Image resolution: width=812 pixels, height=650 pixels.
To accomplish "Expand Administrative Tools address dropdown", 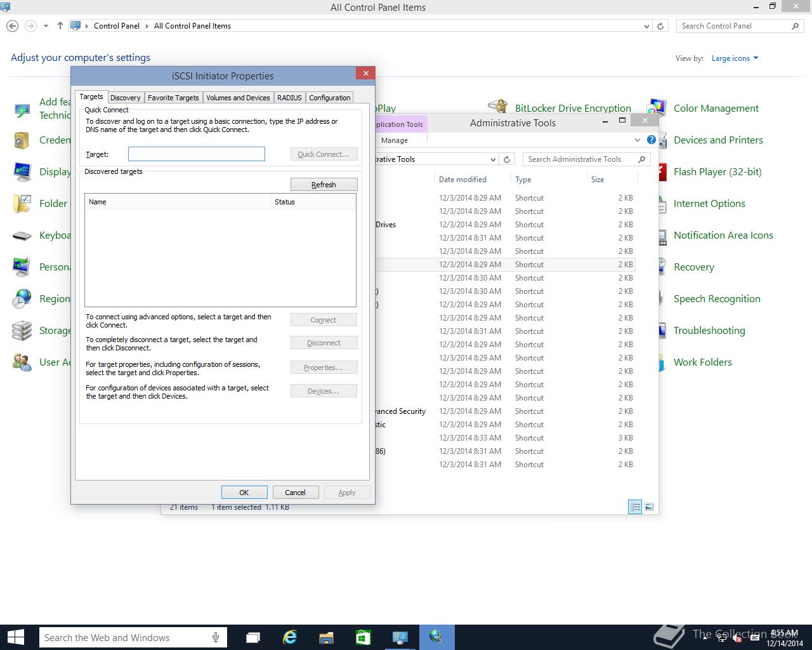I will [493, 159].
